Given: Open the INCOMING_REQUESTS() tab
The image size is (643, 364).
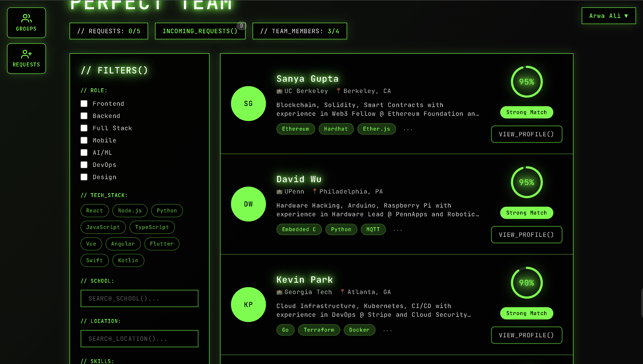Looking at the screenshot, I should coord(200,31).
